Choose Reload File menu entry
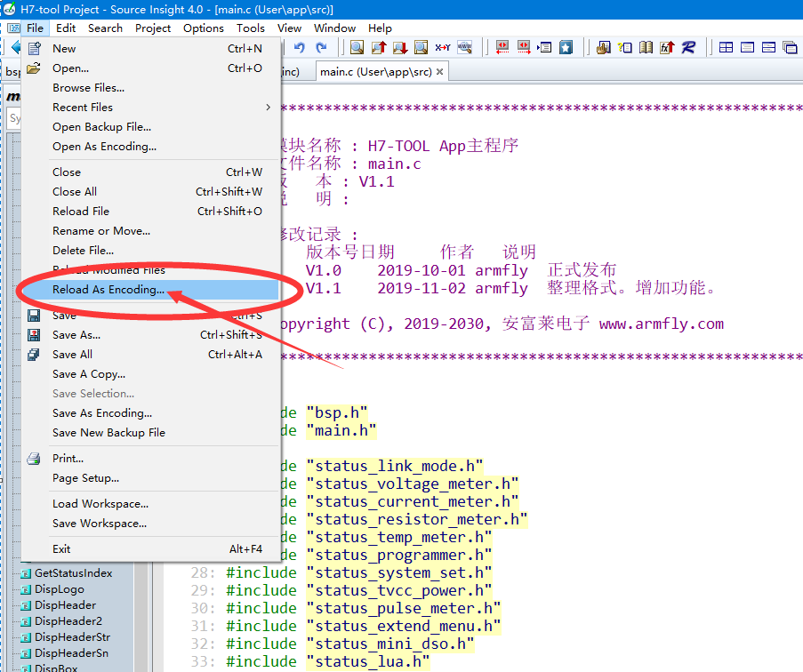 pos(151,211)
